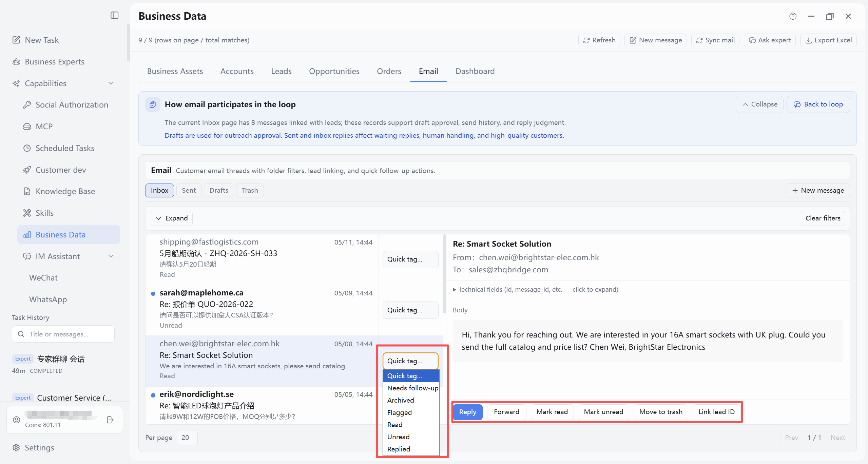
Task: Select the Trash folder filter
Action: 250,191
